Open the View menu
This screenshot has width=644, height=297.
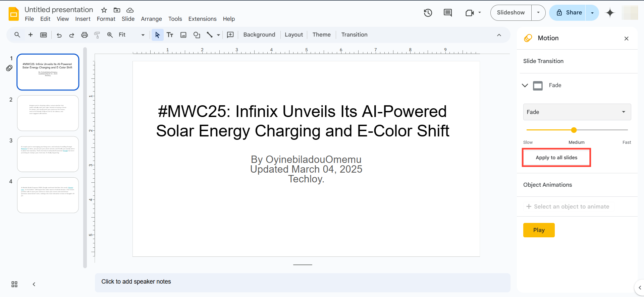[x=63, y=19]
